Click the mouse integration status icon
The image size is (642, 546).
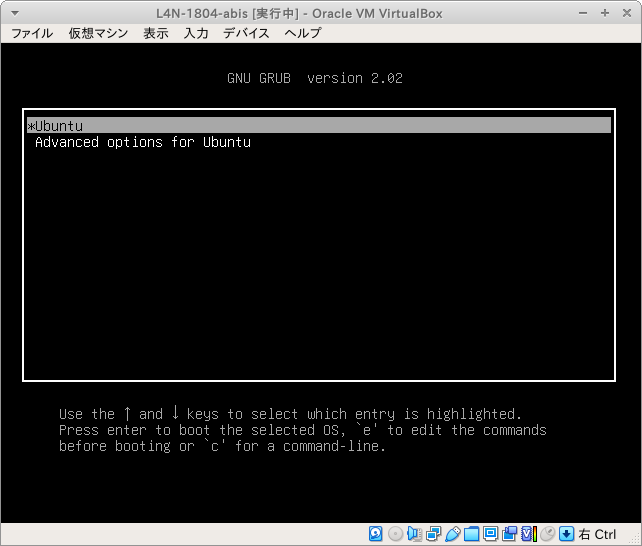547,534
